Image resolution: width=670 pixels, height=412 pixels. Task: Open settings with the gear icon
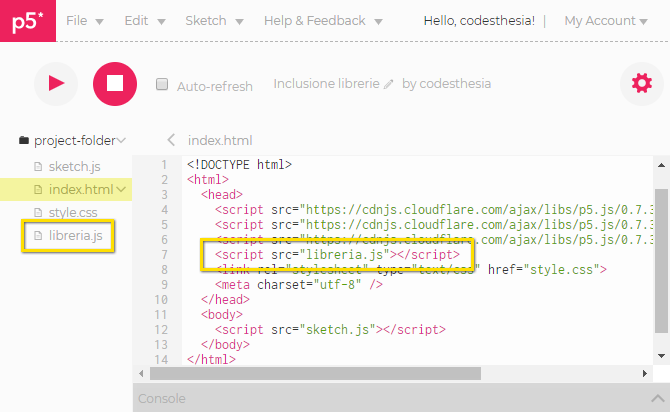coord(642,83)
